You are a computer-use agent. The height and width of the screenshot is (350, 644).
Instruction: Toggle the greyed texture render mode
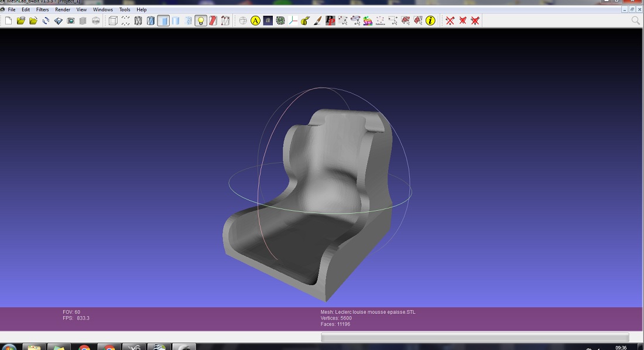(x=188, y=20)
